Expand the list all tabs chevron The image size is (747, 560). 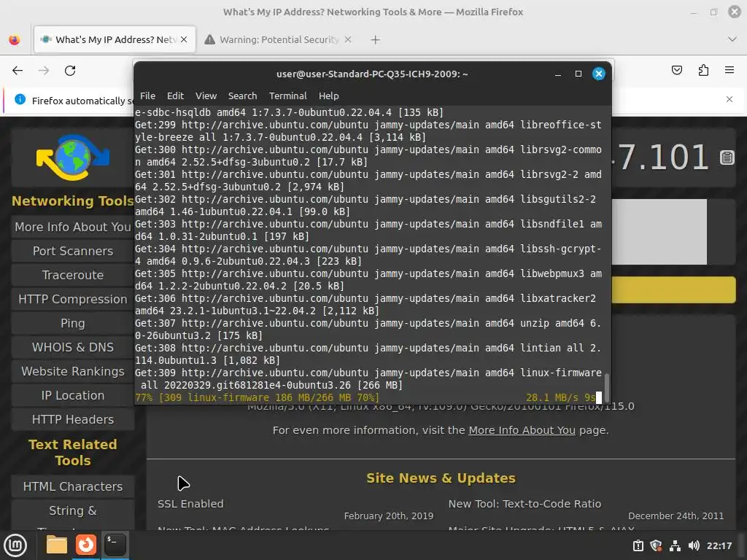[732, 39]
